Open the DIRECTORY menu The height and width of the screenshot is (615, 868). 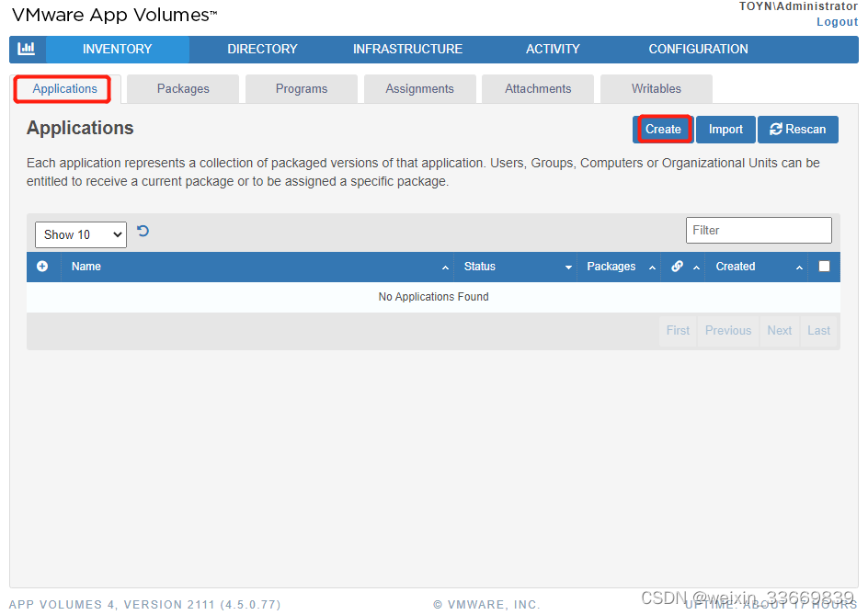coord(262,49)
